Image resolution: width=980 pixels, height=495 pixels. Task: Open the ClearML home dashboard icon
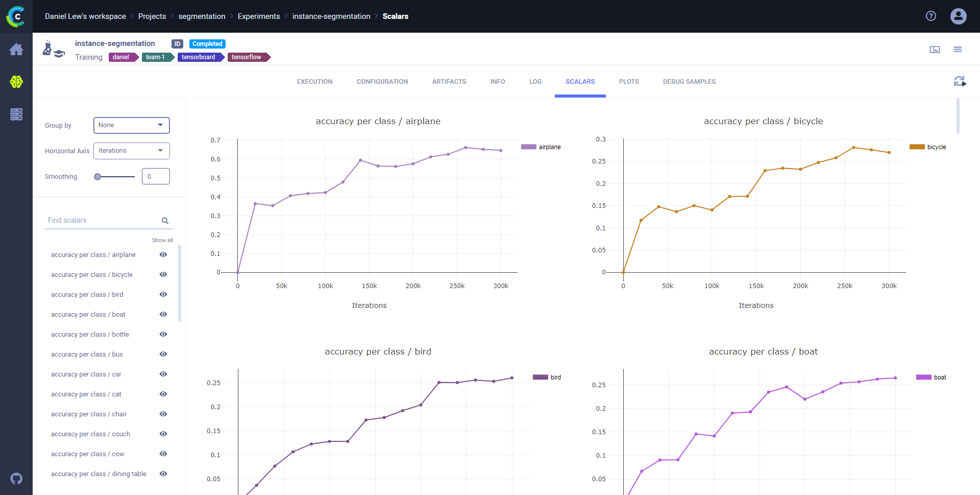16,49
